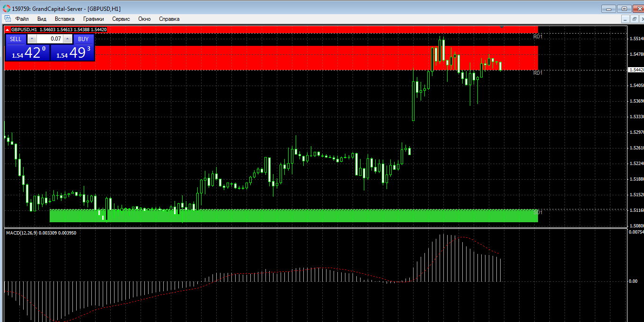Open the Вид menu
Image resolution: width=644 pixels, height=322 pixels.
click(x=42, y=19)
